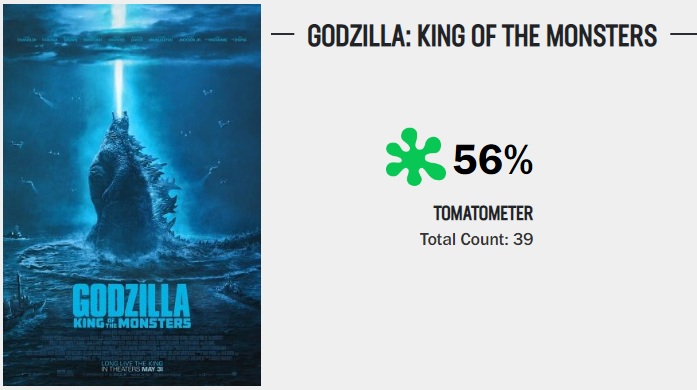Click the Total Count: 39 text
This screenshot has width=697, height=390.
click(x=477, y=239)
